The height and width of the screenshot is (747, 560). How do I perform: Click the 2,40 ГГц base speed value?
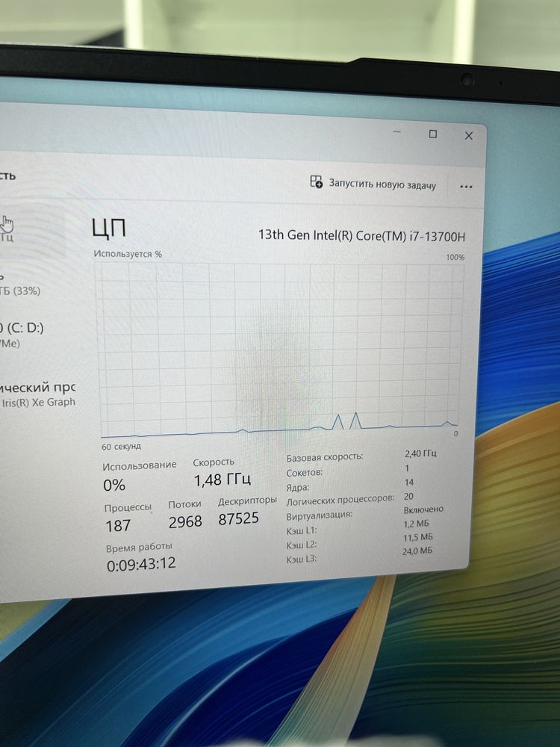click(x=420, y=453)
